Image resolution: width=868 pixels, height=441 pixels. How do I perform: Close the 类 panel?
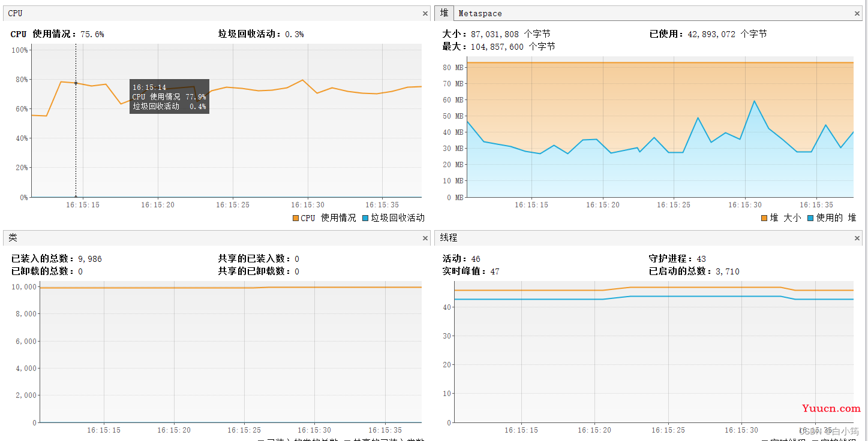tap(425, 238)
